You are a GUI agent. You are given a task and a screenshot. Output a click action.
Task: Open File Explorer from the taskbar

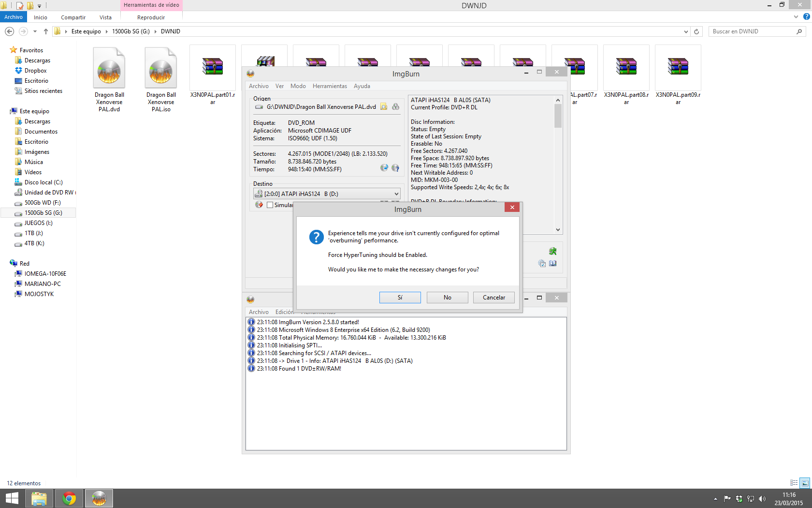39,498
